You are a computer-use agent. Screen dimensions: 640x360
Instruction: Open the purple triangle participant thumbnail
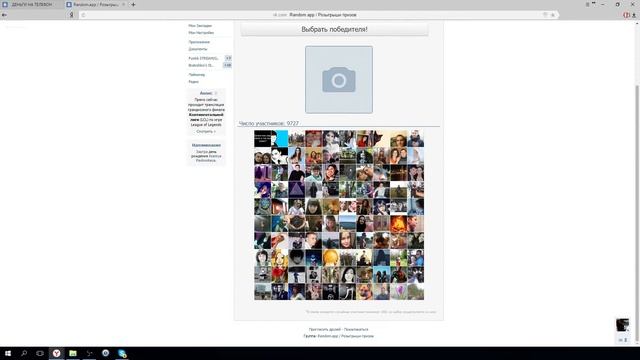(297, 190)
